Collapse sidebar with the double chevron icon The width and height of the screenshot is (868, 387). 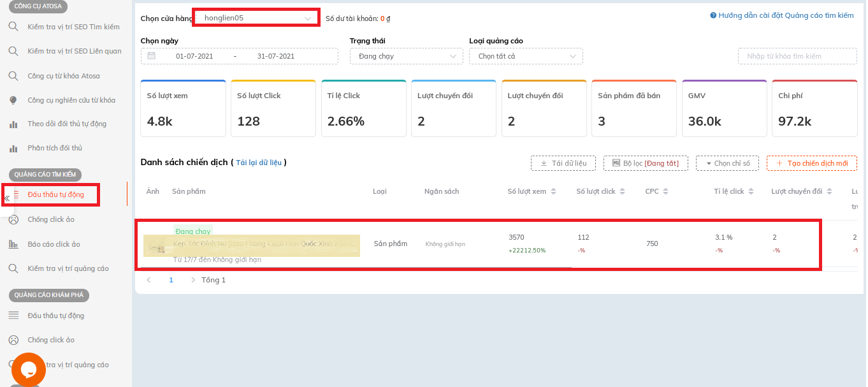[7, 198]
